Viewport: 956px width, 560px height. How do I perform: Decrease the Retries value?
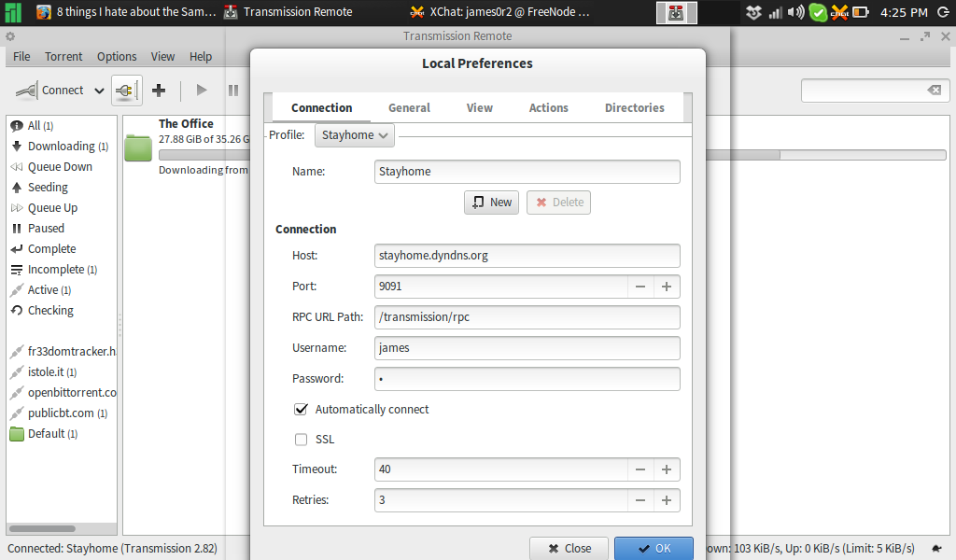[640, 500]
